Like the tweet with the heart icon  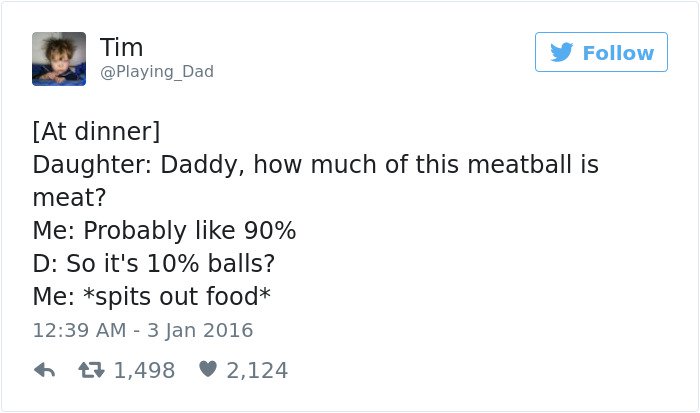tap(208, 370)
